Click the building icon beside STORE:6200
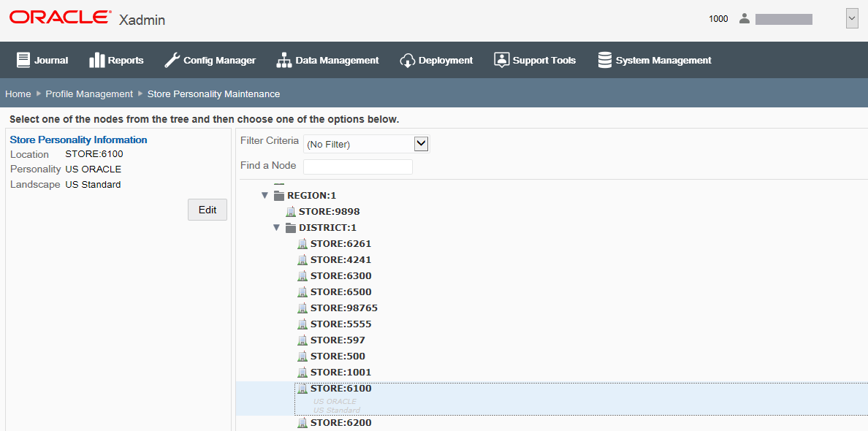The image size is (868, 431). click(x=302, y=423)
